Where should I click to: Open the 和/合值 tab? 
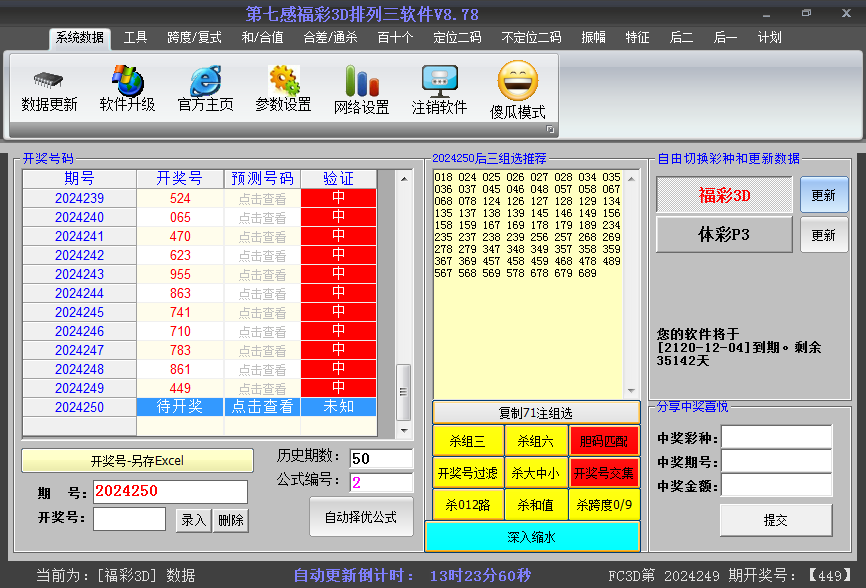[262, 38]
